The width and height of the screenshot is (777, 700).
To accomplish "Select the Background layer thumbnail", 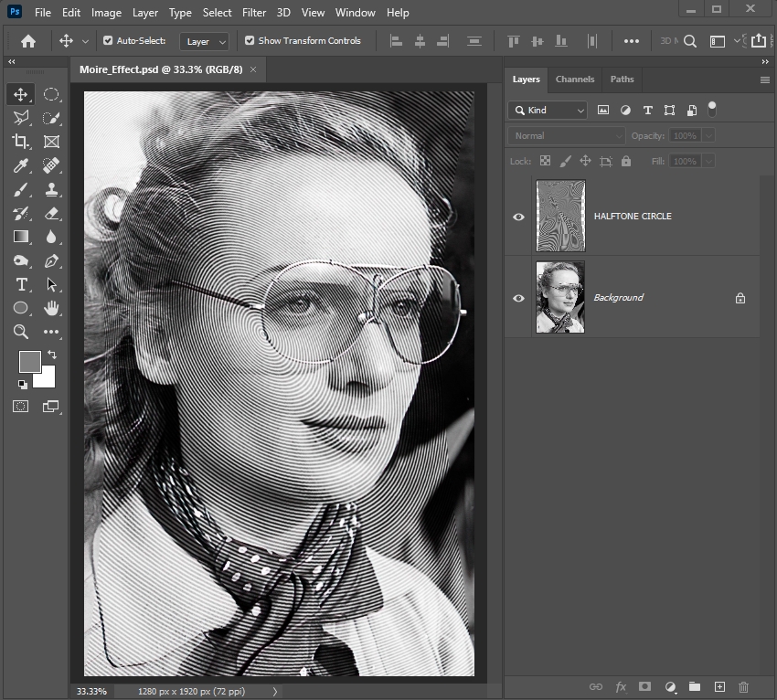I will click(559, 298).
